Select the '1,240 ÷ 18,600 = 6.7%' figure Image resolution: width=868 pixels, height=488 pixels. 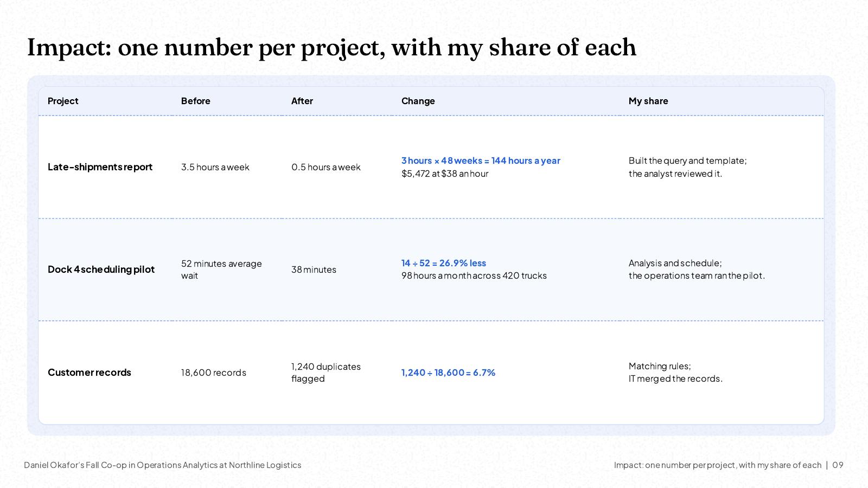coord(449,373)
